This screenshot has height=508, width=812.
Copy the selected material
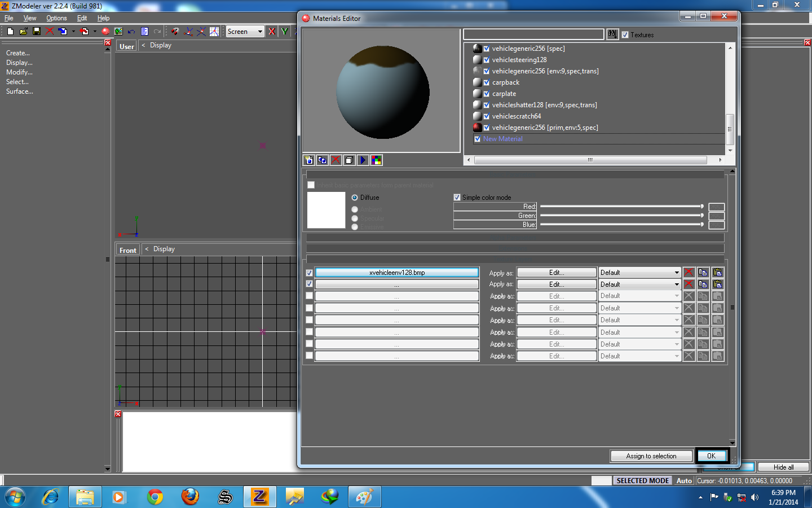coord(322,160)
